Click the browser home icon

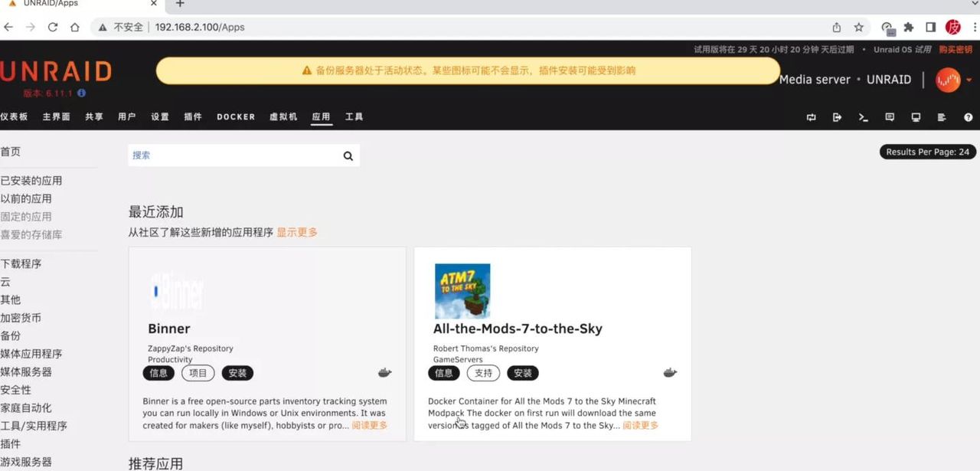pos(75,27)
